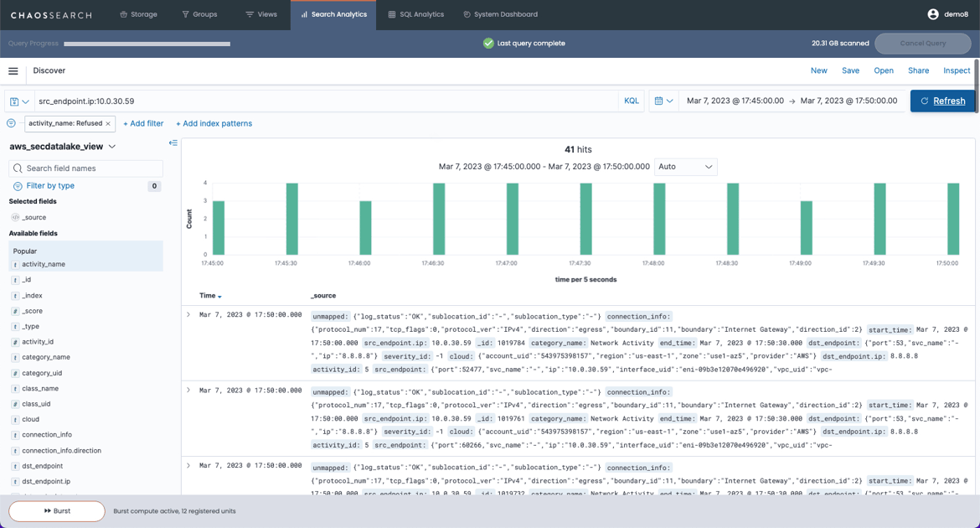Click end date Mar 7, 2023 @ 17:50:00.00
980x528 pixels.
coord(848,101)
